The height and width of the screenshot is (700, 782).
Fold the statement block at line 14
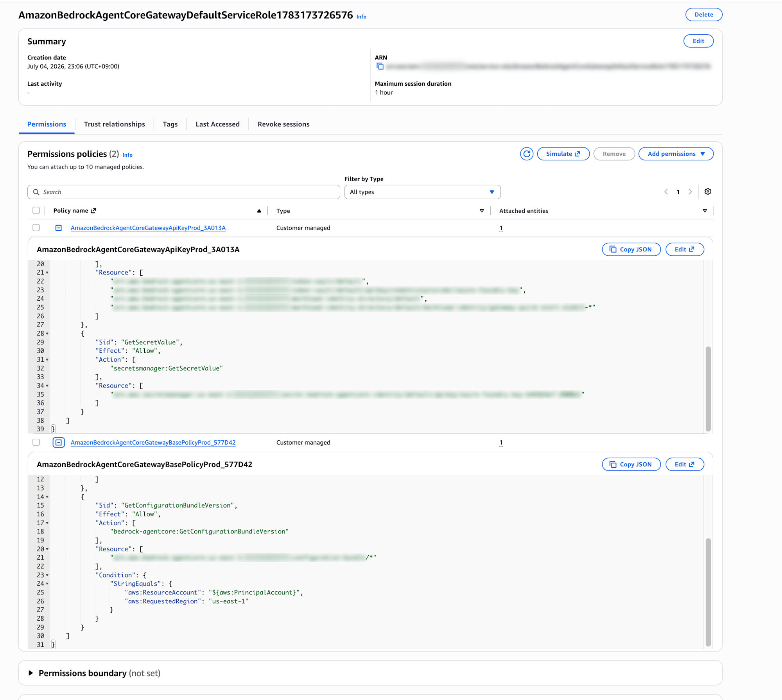47,497
